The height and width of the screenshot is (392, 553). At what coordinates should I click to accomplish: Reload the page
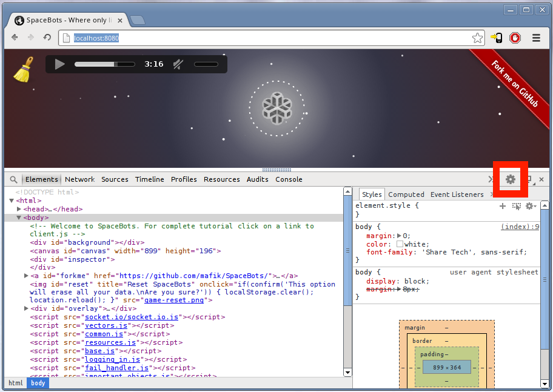pos(47,38)
